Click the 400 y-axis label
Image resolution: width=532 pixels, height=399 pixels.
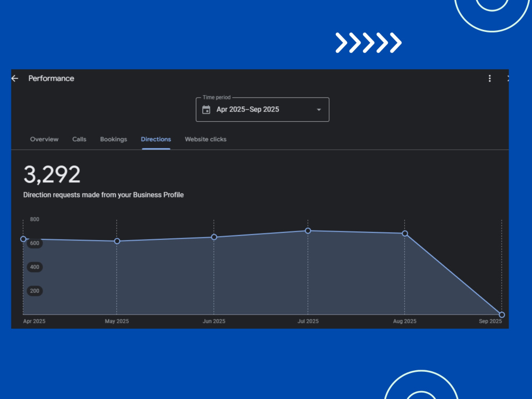[35, 267]
